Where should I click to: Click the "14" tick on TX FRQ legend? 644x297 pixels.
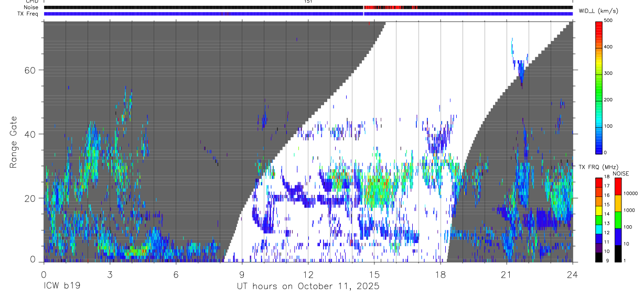pyautogui.click(x=607, y=214)
